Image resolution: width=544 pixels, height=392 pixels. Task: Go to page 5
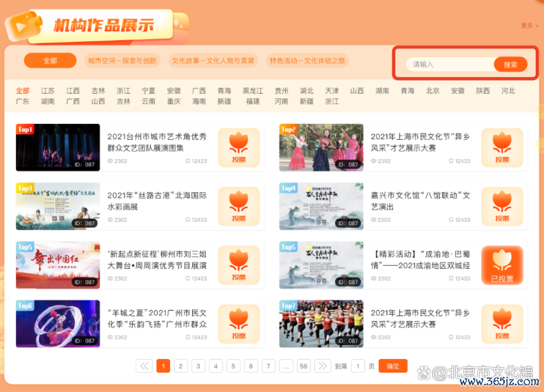point(233,366)
